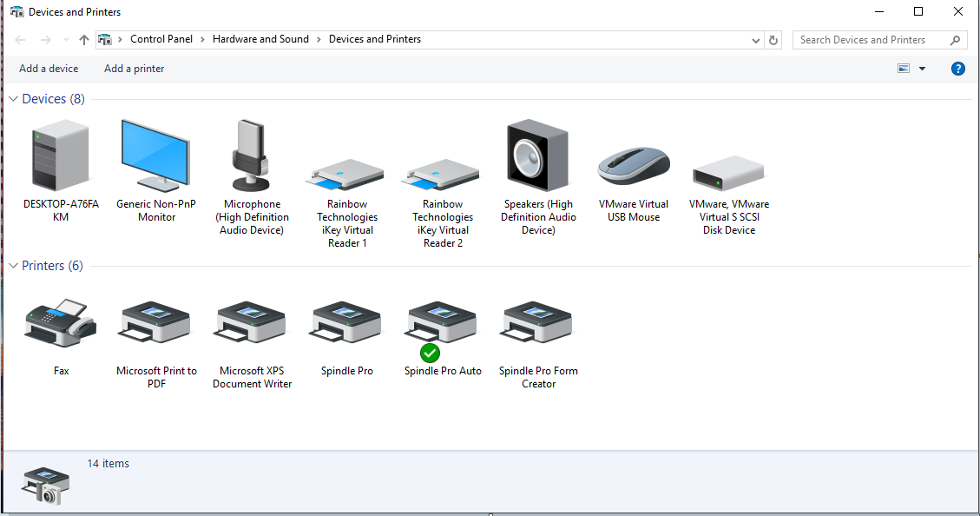This screenshot has height=516, width=980.
Task: Click the address bar location icon
Action: click(105, 39)
